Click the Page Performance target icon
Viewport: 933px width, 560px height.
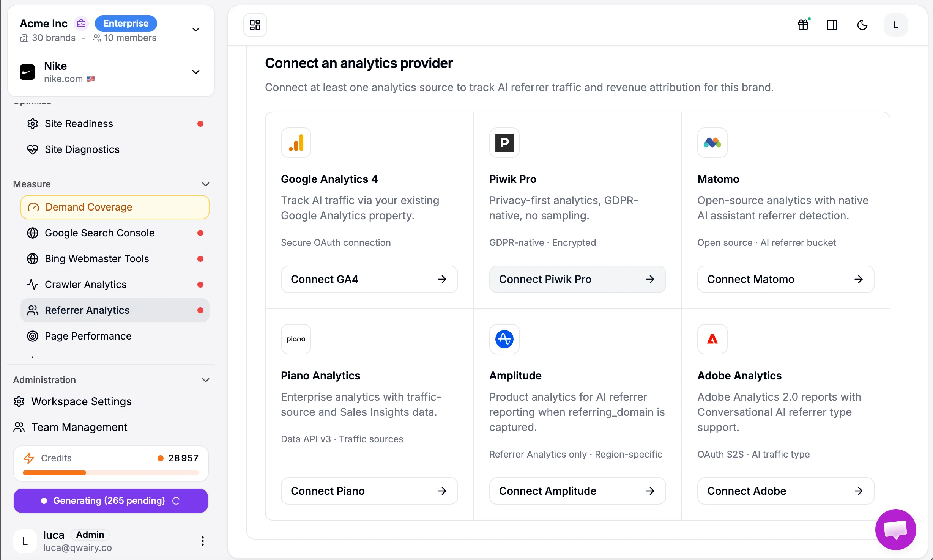tap(33, 336)
